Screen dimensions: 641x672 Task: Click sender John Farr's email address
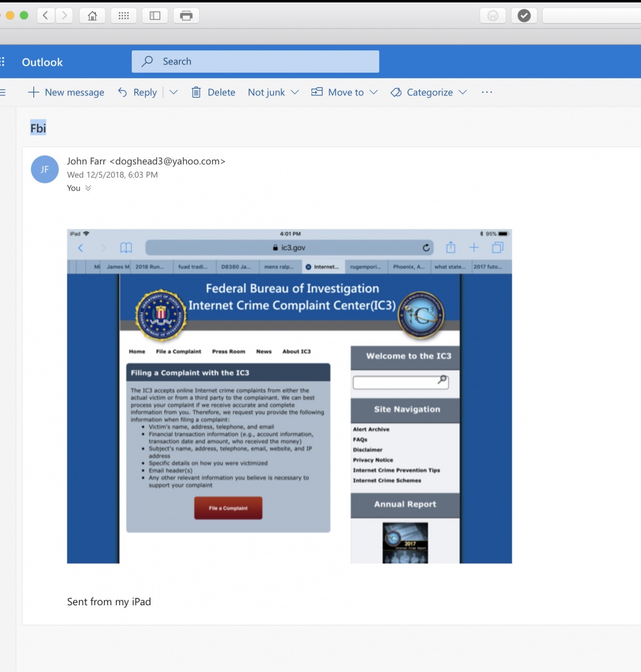pyautogui.click(x=167, y=161)
